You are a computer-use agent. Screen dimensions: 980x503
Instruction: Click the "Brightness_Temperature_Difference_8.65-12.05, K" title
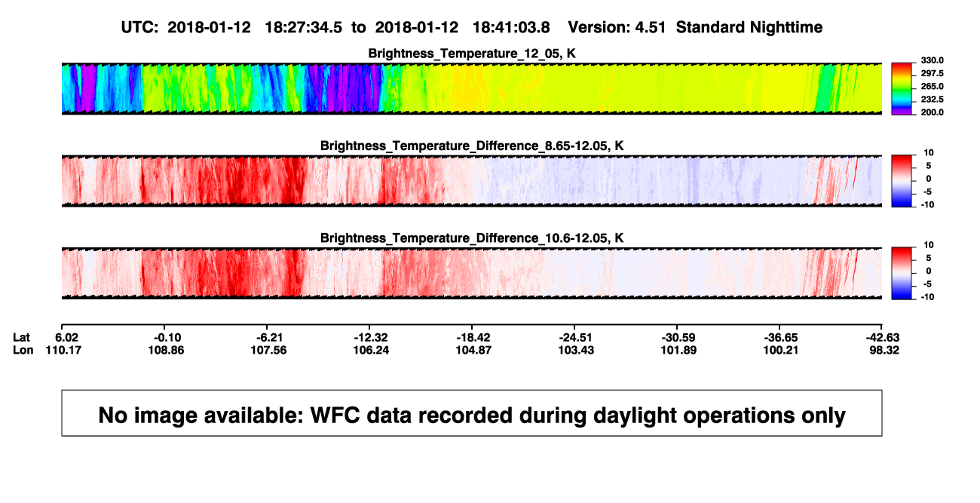[472, 146]
